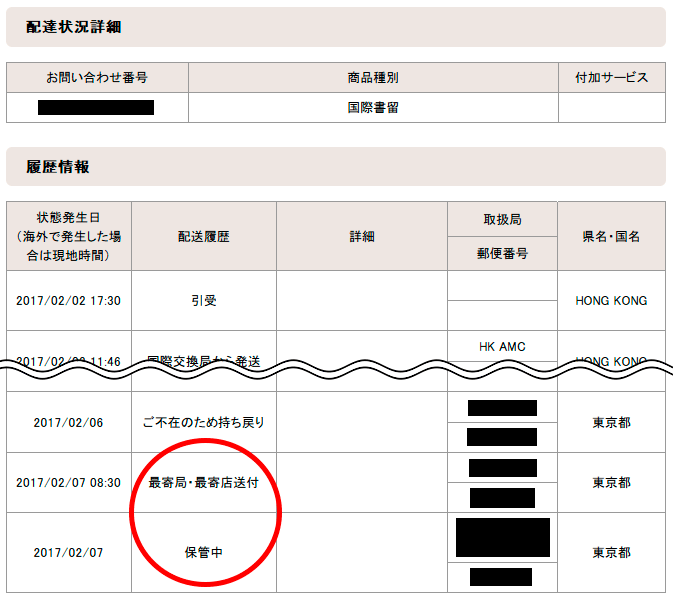Click the 県名・国名 column header
The image size is (673, 600).
pos(611,237)
